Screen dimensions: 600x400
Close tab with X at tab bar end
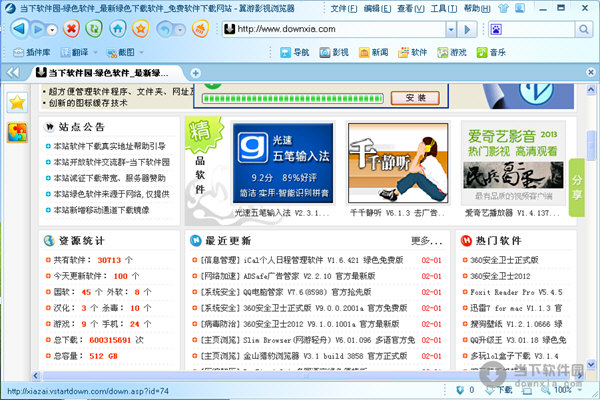coord(591,72)
